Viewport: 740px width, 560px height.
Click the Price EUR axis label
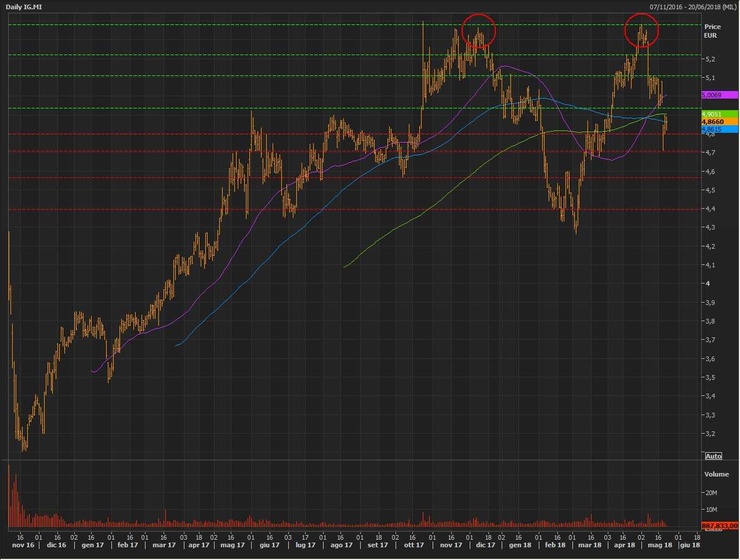point(712,31)
